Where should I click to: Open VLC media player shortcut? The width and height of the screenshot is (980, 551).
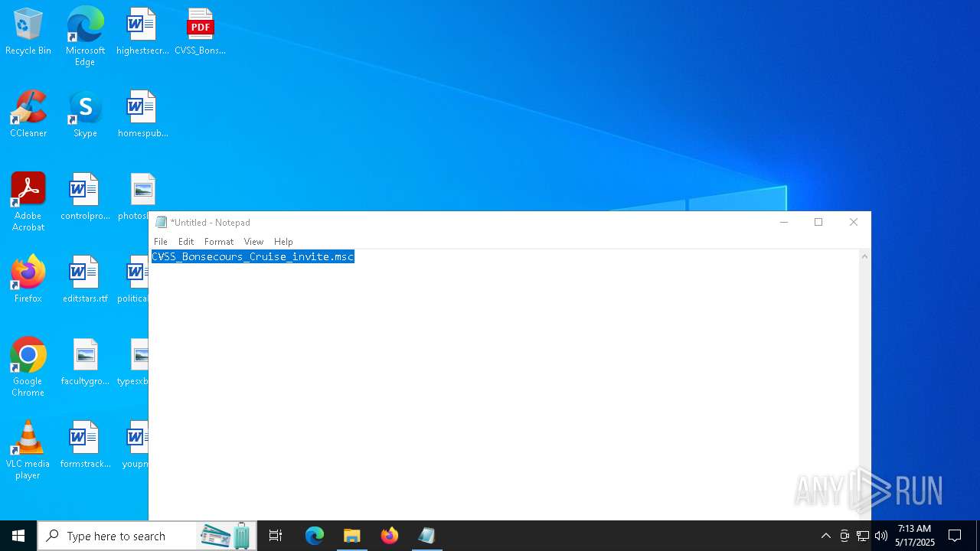pyautogui.click(x=28, y=450)
